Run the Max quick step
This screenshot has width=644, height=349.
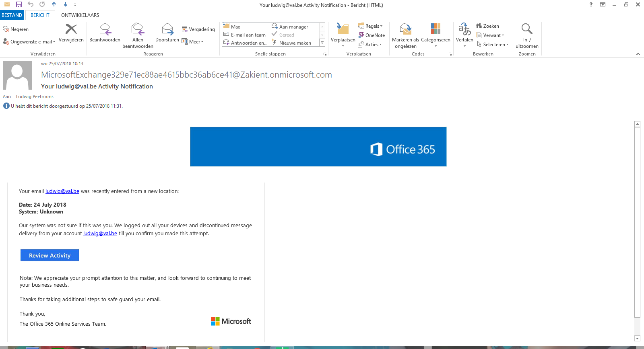(232, 27)
